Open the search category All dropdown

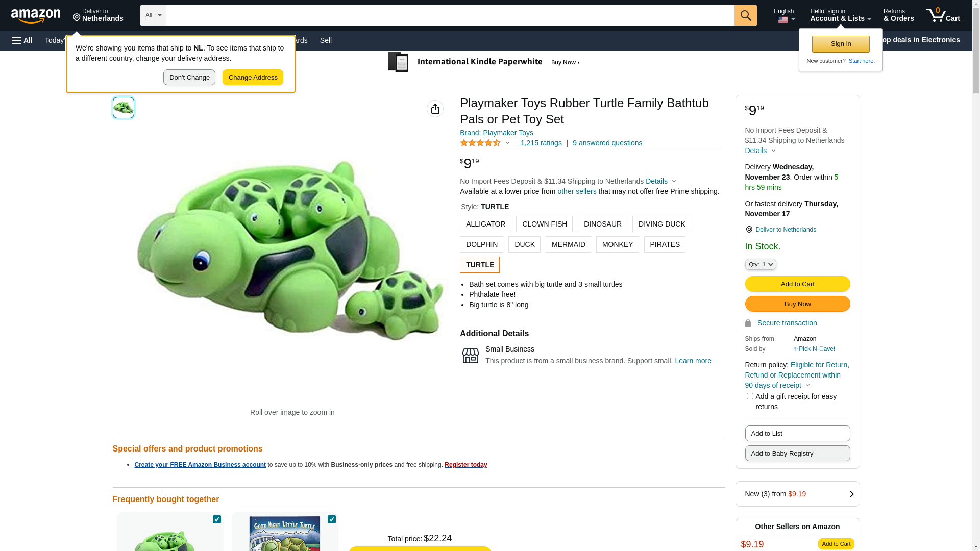(x=153, y=15)
